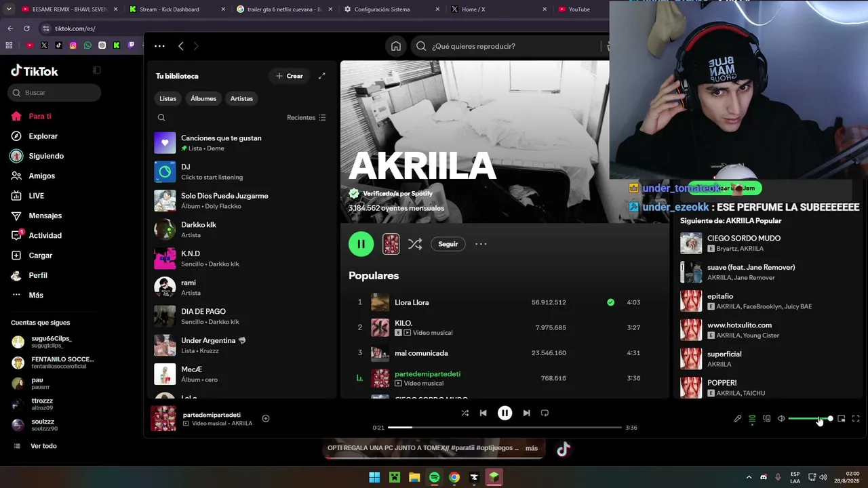Adjust the Spotify volume slider
This screenshot has width=868, height=488.
[810, 419]
